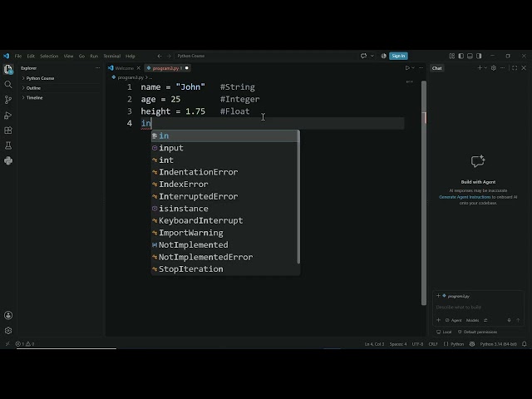
Task: Open the Python extension view
Action: click(x=8, y=160)
